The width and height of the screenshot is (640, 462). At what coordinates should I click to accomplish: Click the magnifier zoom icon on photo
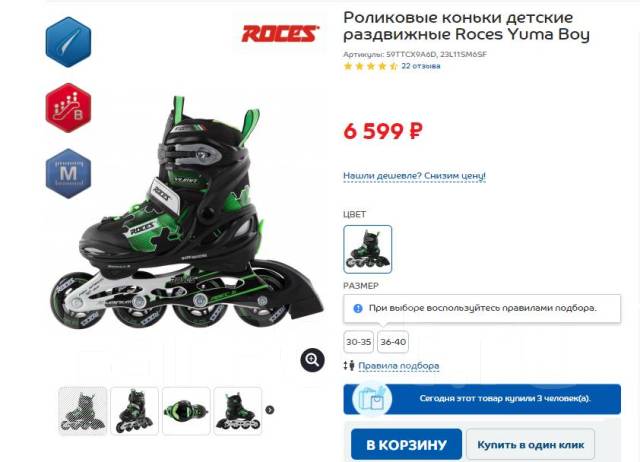tap(313, 360)
